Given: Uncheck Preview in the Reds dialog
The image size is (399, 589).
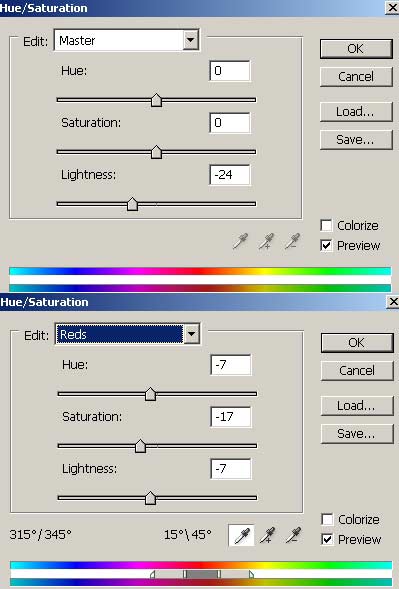Looking at the screenshot, I should pos(327,539).
